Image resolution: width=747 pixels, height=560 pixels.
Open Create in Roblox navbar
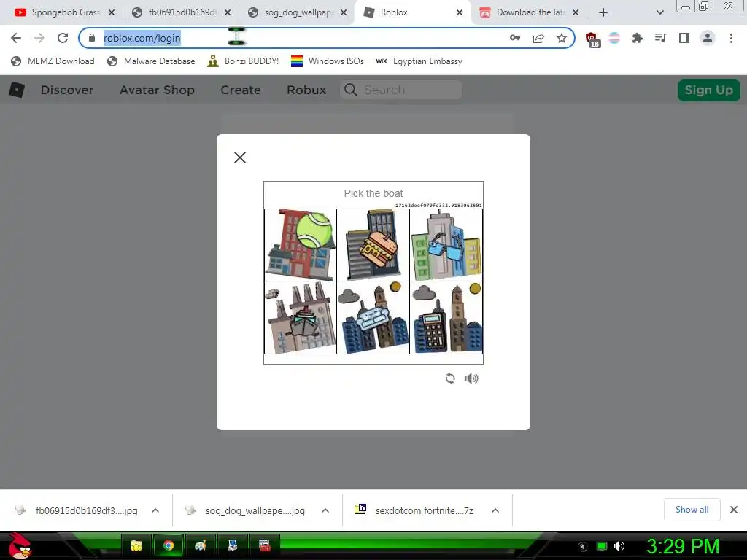pyautogui.click(x=241, y=90)
